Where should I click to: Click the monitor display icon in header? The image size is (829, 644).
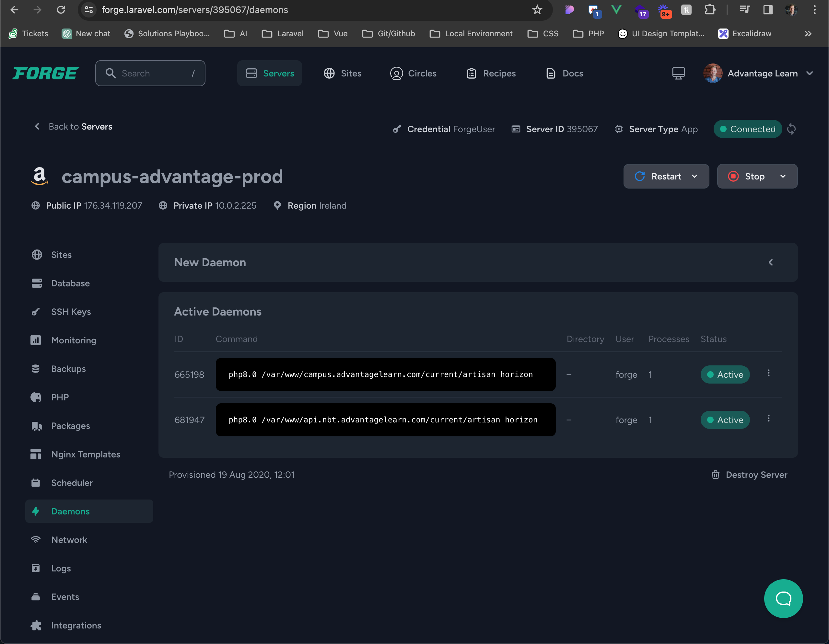click(x=678, y=73)
